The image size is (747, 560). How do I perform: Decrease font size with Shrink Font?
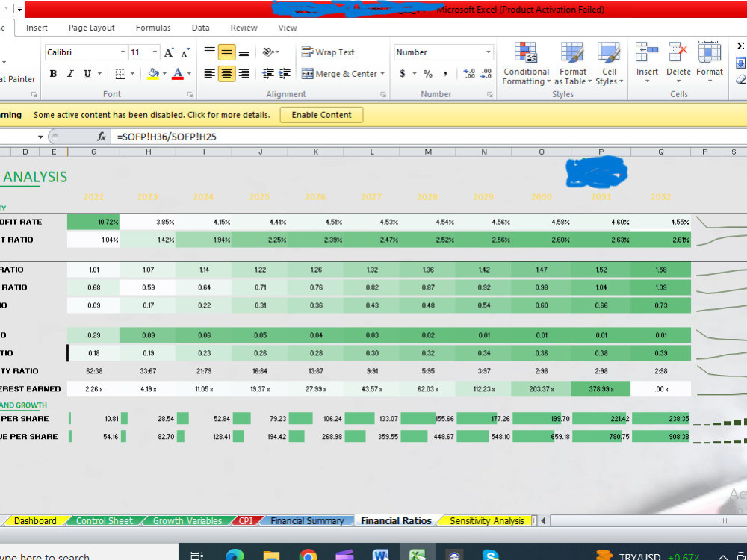point(185,52)
